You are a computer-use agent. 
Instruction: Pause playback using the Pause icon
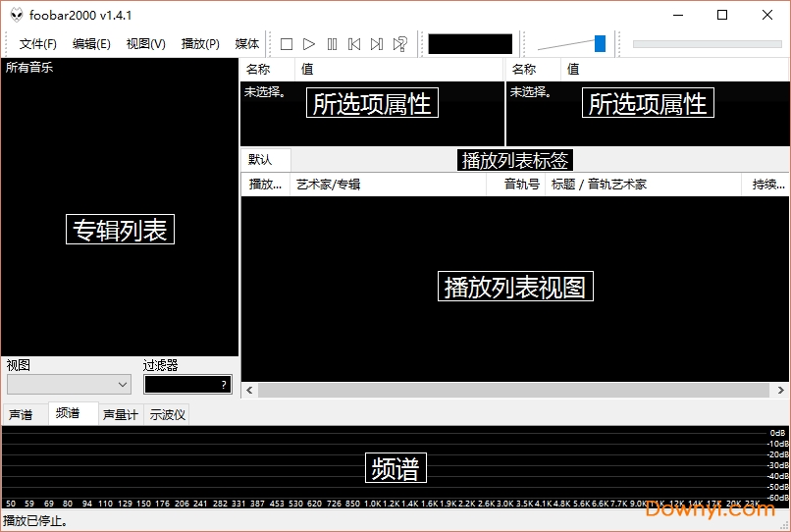click(332, 44)
